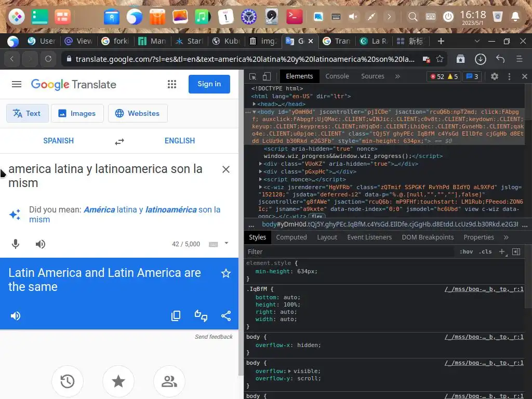Open DevTools settings gear
Viewport: 532px width, 399px height.
click(495, 76)
